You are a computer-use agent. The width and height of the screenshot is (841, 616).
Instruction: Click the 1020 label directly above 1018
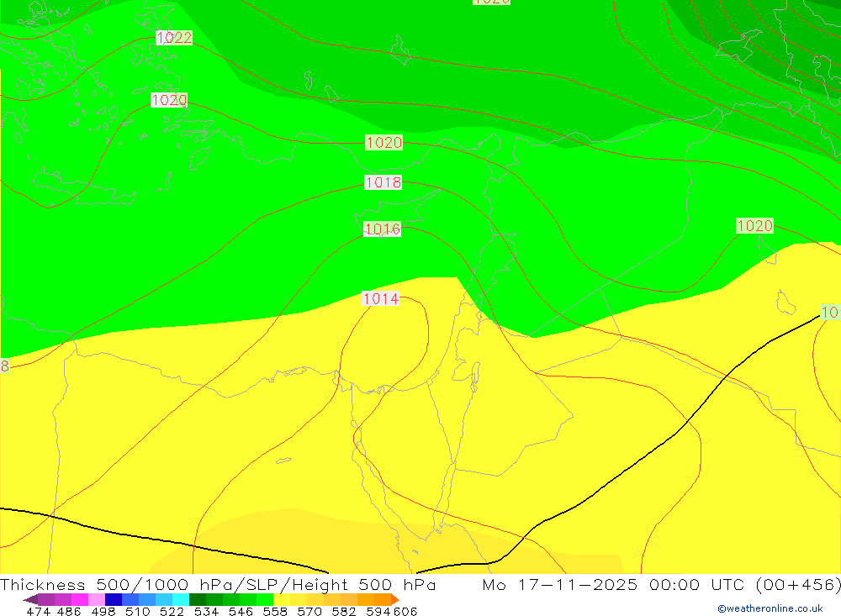point(384,143)
